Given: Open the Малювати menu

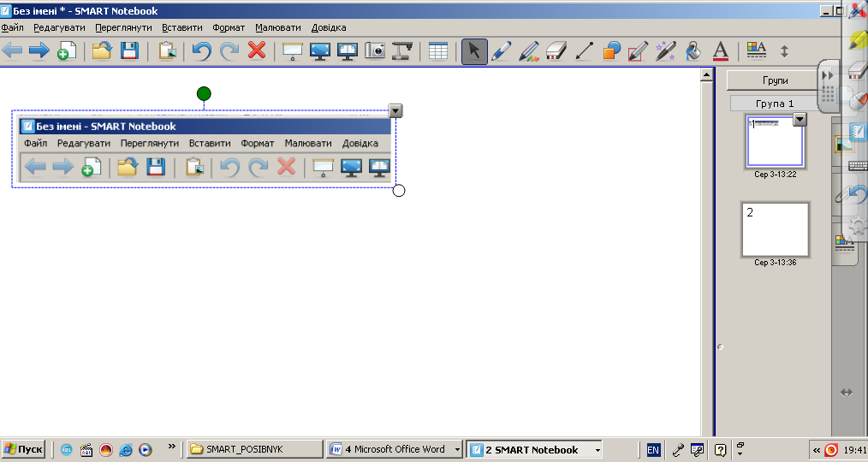Looking at the screenshot, I should tap(278, 27).
